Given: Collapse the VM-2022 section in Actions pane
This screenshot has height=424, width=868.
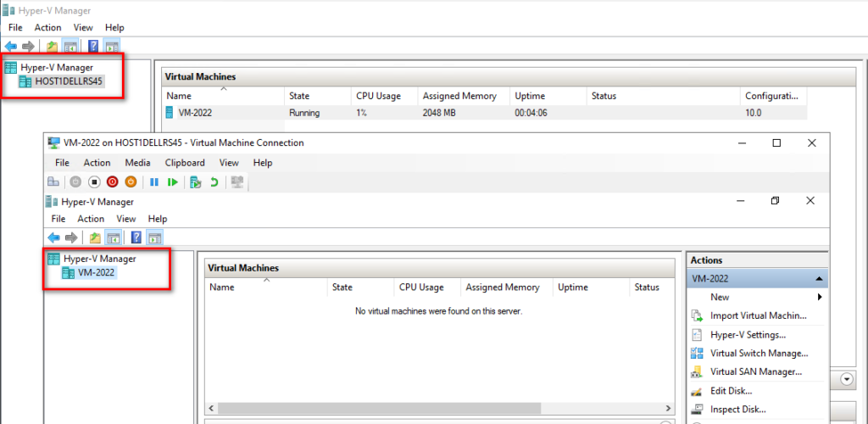Looking at the screenshot, I should pyautogui.click(x=819, y=279).
